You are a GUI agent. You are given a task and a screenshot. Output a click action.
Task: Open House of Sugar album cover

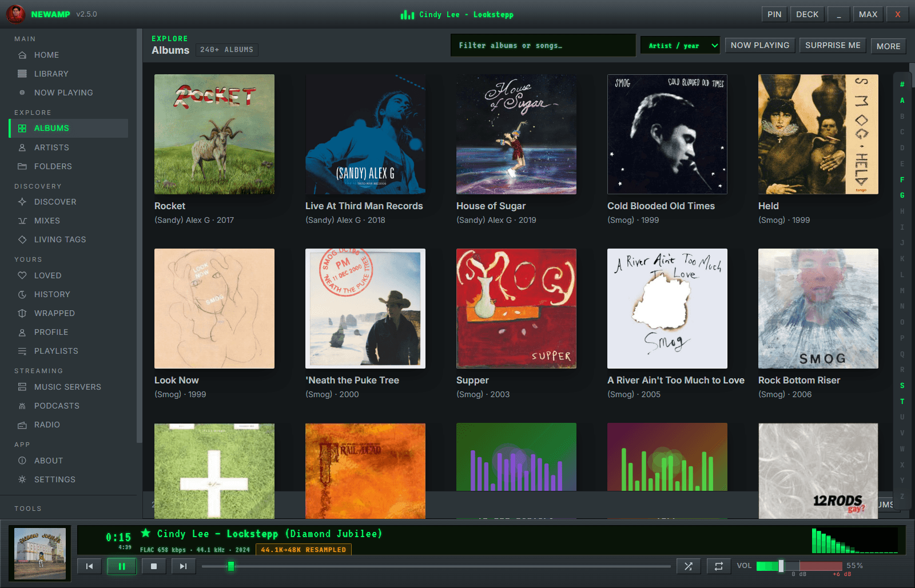(516, 134)
